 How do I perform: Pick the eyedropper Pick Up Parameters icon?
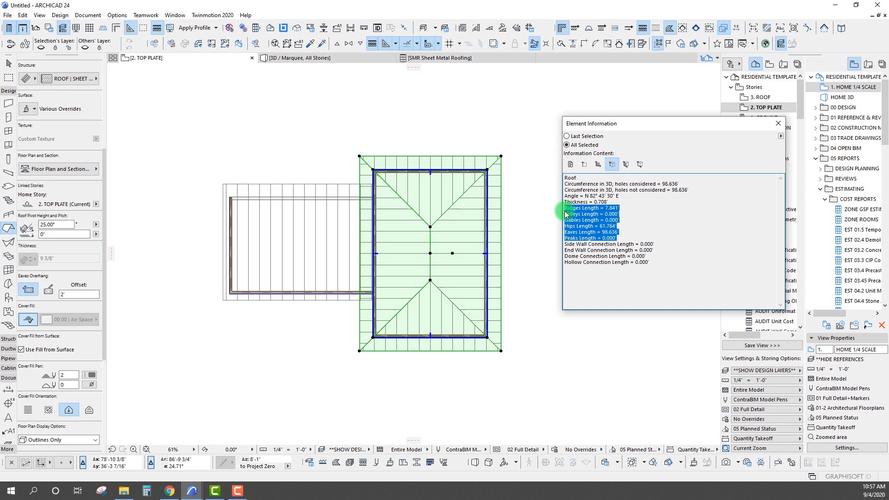(310, 43)
